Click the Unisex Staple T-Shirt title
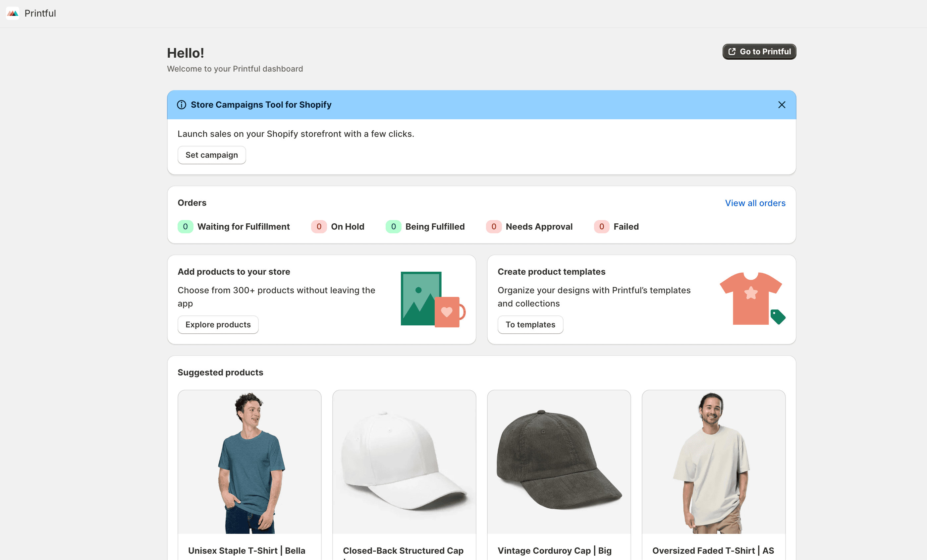Image resolution: width=927 pixels, height=560 pixels. click(247, 551)
